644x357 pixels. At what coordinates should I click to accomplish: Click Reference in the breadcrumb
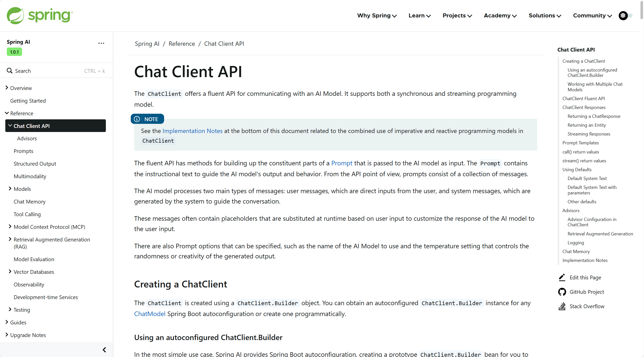coord(182,44)
